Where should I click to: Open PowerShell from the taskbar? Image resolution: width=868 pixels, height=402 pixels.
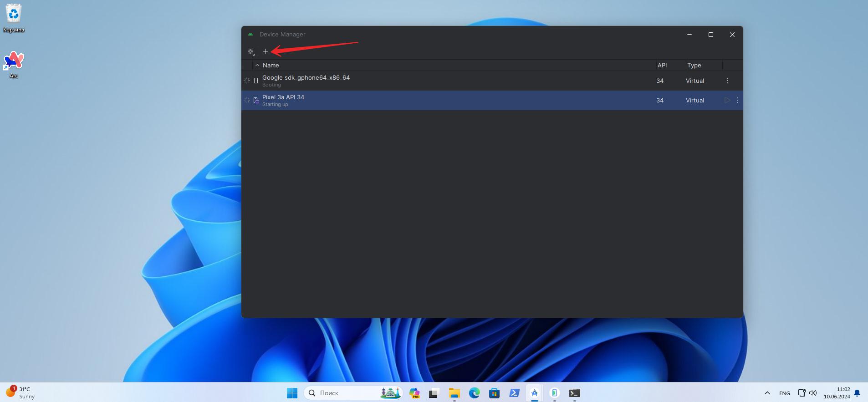coord(514,393)
